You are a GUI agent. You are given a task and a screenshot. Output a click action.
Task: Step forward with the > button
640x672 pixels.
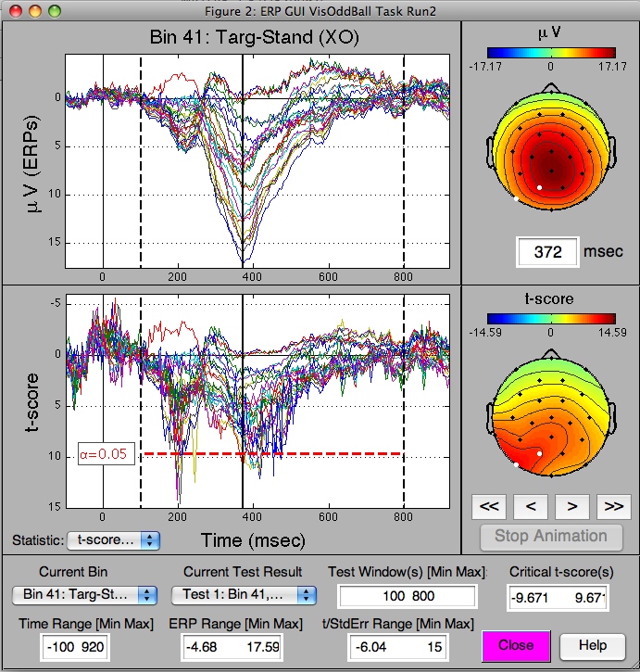point(571,506)
